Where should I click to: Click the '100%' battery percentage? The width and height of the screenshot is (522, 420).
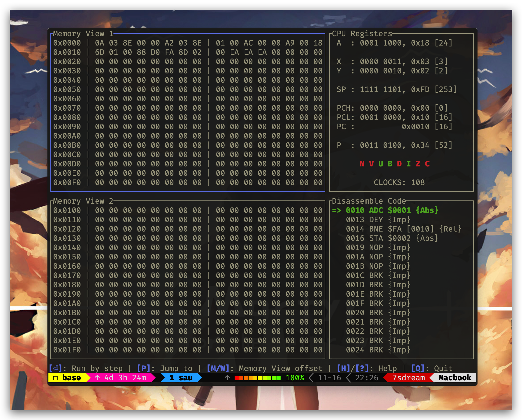click(295, 378)
